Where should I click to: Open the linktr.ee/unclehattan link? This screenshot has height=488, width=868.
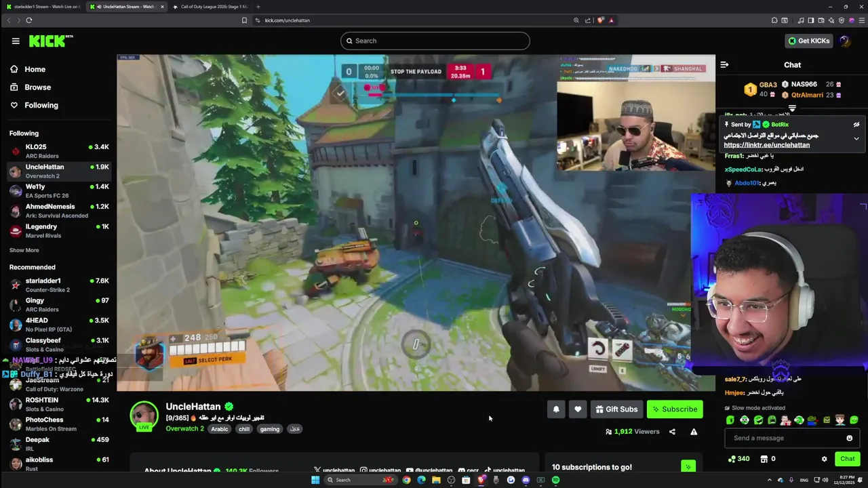pyautogui.click(x=767, y=145)
